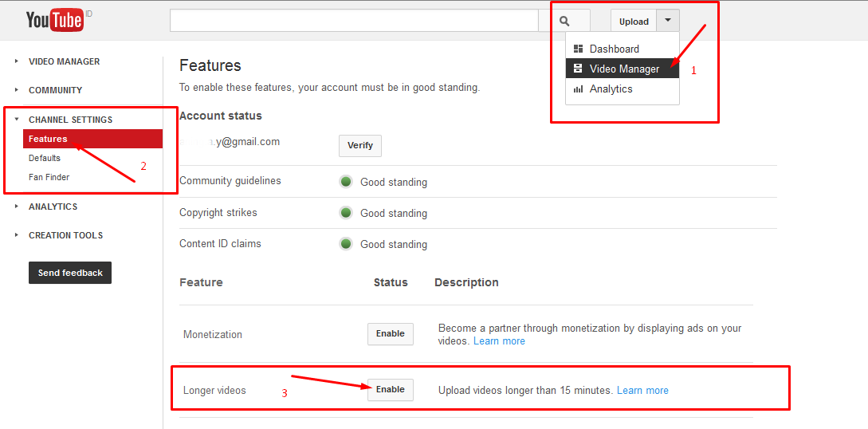Select Video Manager from the dropdown menu
The height and width of the screenshot is (429, 868).
623,69
